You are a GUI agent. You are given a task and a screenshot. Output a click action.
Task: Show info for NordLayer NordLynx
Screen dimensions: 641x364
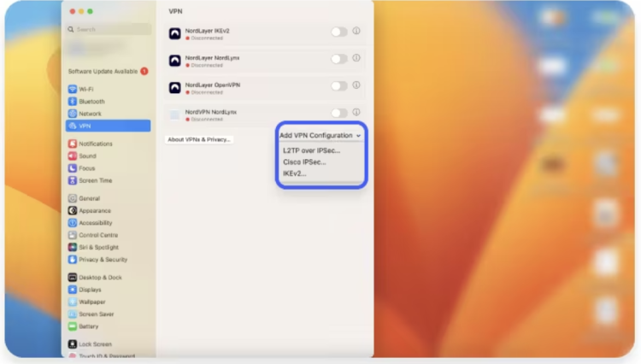[356, 58]
